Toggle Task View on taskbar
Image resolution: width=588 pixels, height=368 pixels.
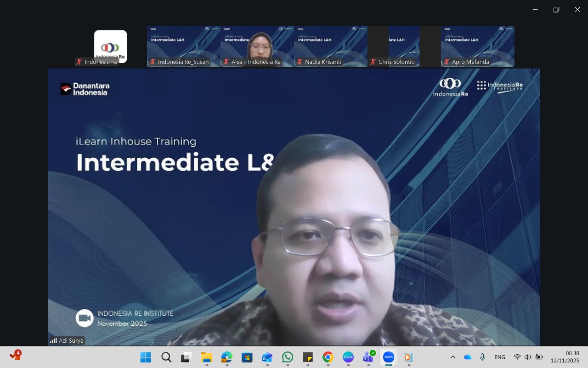point(186,357)
